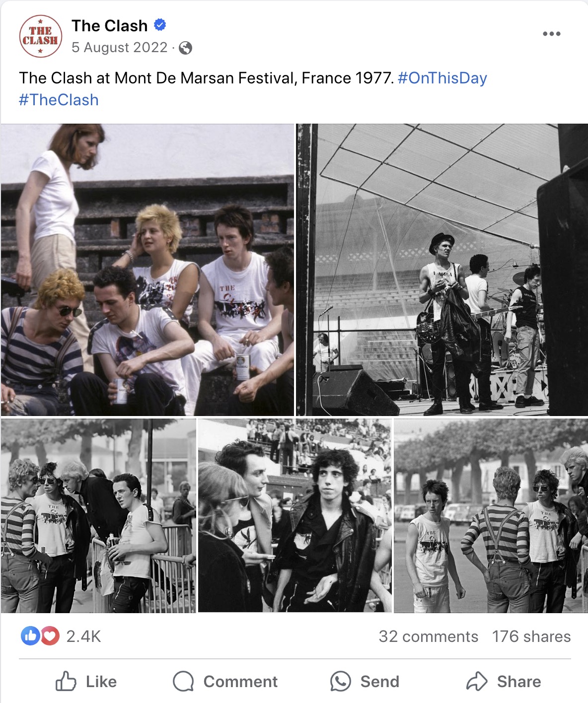Open the color photo of band sitting
The height and width of the screenshot is (703, 588).
click(147, 270)
